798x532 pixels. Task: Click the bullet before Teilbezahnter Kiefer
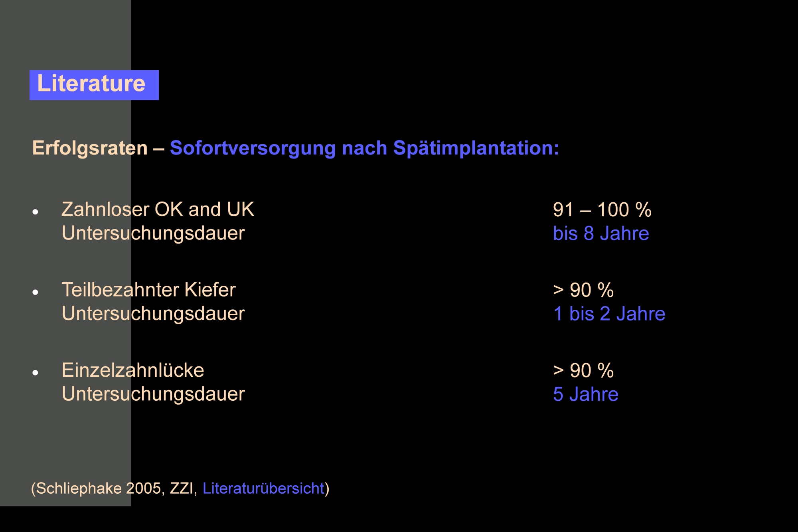coord(36,292)
